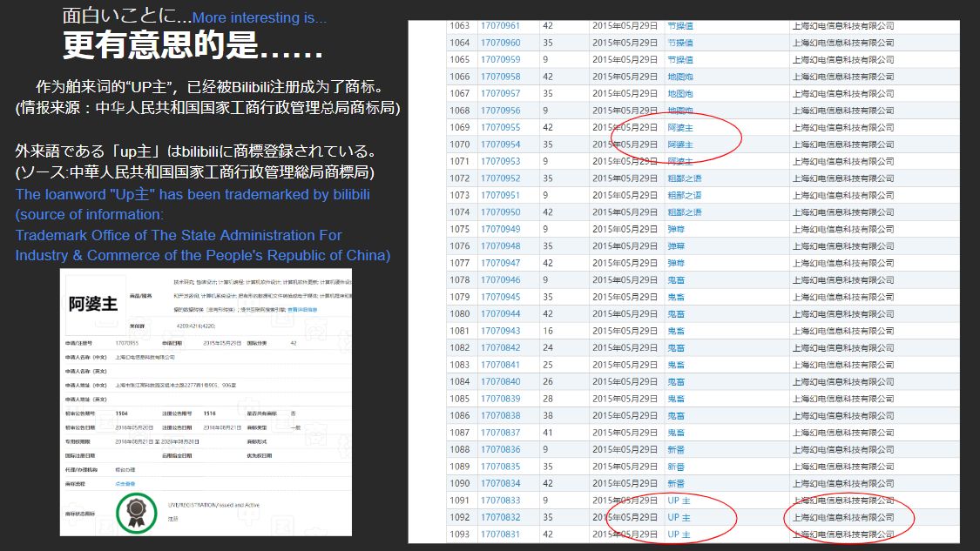Select the 更有意思的是 heading text

click(193, 45)
